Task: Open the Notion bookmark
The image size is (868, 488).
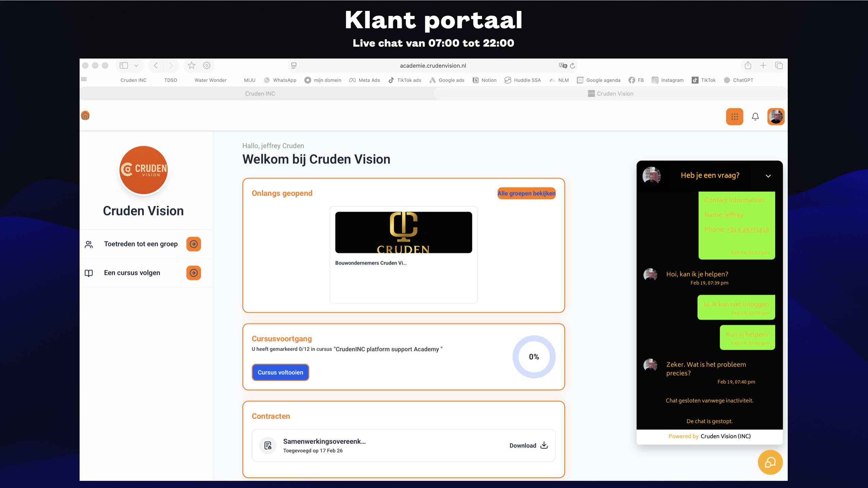Action: pos(485,80)
